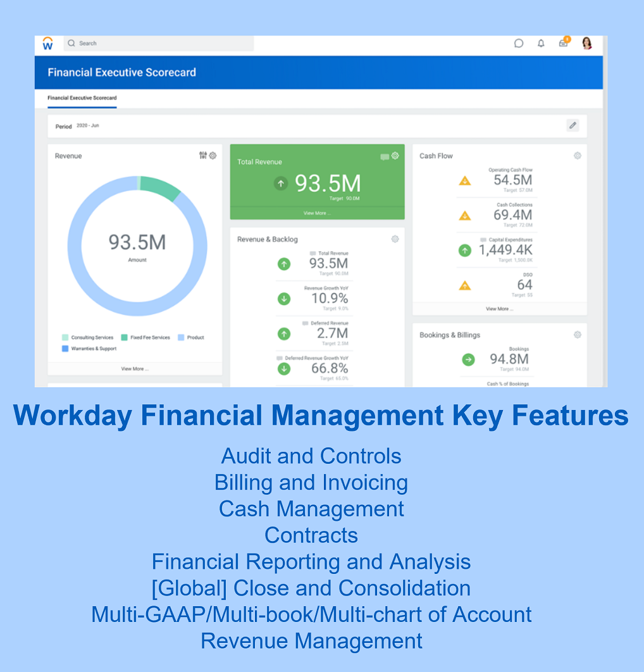Click the Cash Flow card title
The height and width of the screenshot is (672, 644).
coord(436,156)
